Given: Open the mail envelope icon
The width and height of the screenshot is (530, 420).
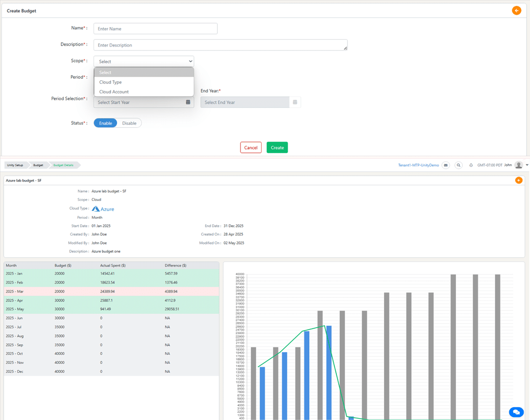Looking at the screenshot, I should 445,165.
